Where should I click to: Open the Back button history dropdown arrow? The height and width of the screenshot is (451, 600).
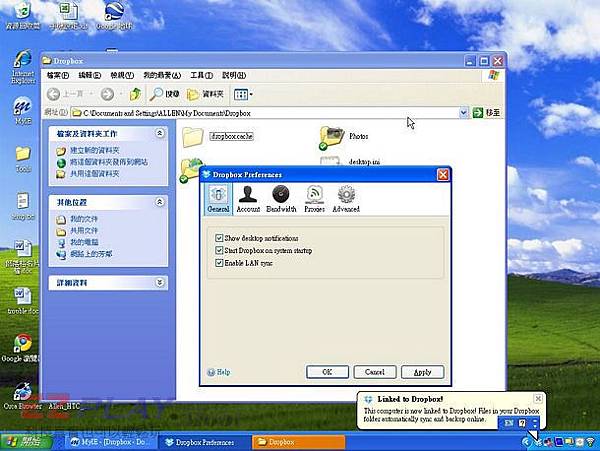(x=91, y=94)
